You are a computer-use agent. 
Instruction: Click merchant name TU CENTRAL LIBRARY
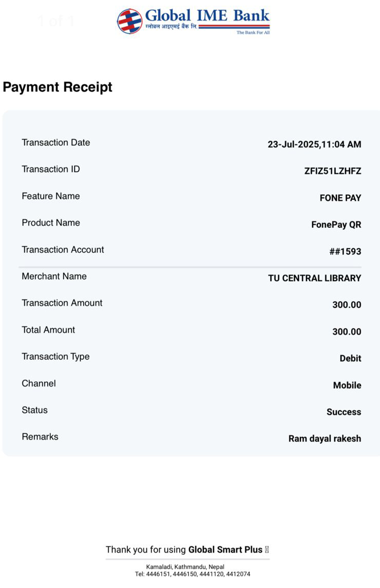click(314, 278)
